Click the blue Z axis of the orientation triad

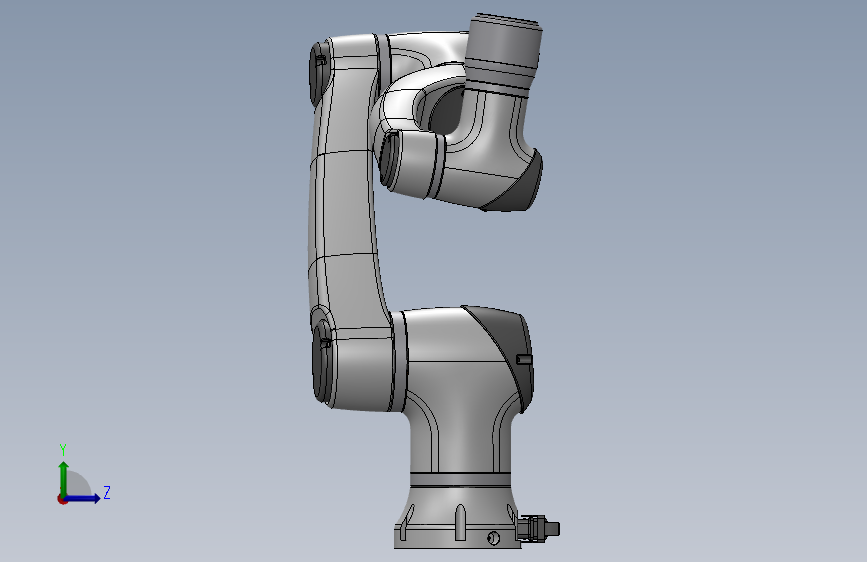pyautogui.click(x=83, y=498)
